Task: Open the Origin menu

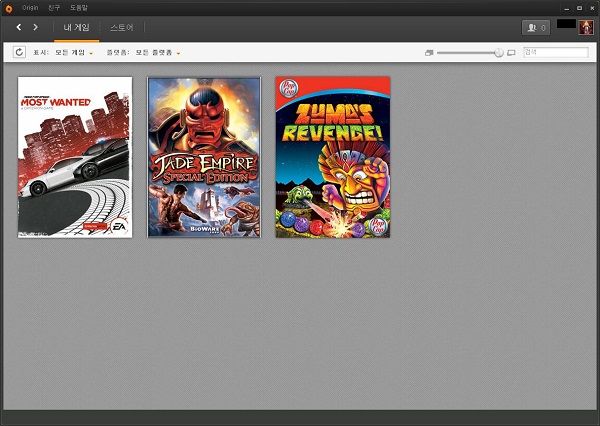Action: pos(30,8)
